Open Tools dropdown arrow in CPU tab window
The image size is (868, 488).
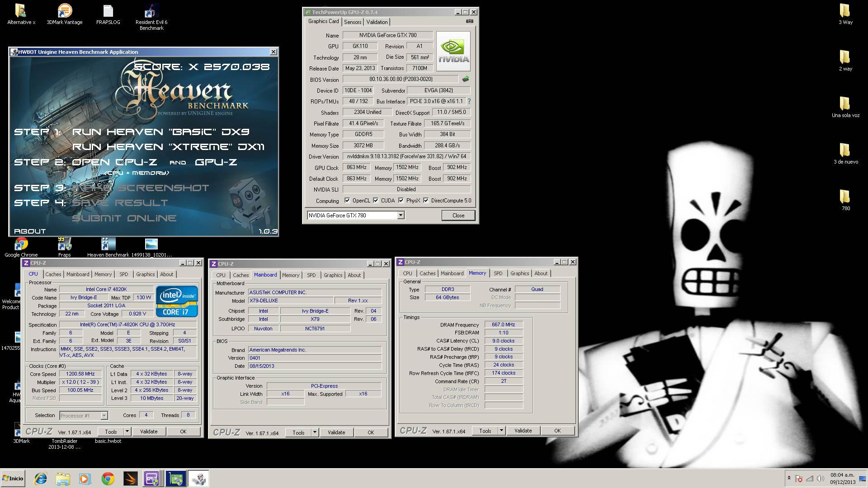coord(127,432)
